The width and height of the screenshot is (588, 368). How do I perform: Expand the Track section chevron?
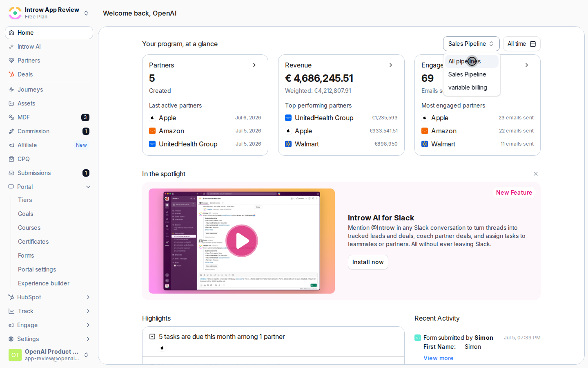(88, 311)
